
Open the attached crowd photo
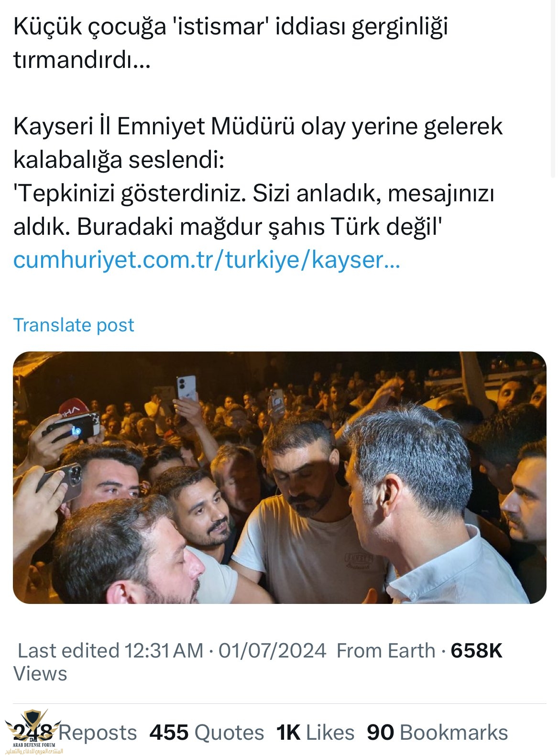279,477
